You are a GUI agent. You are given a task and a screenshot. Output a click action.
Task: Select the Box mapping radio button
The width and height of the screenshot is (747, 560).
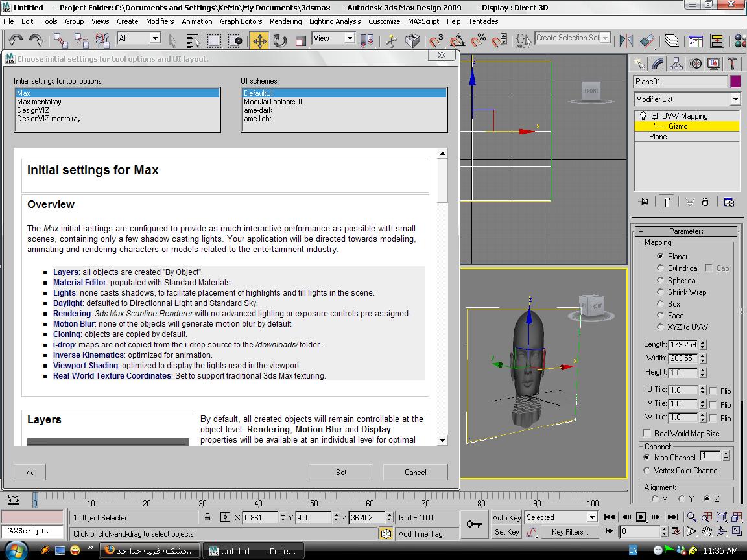(x=660, y=304)
